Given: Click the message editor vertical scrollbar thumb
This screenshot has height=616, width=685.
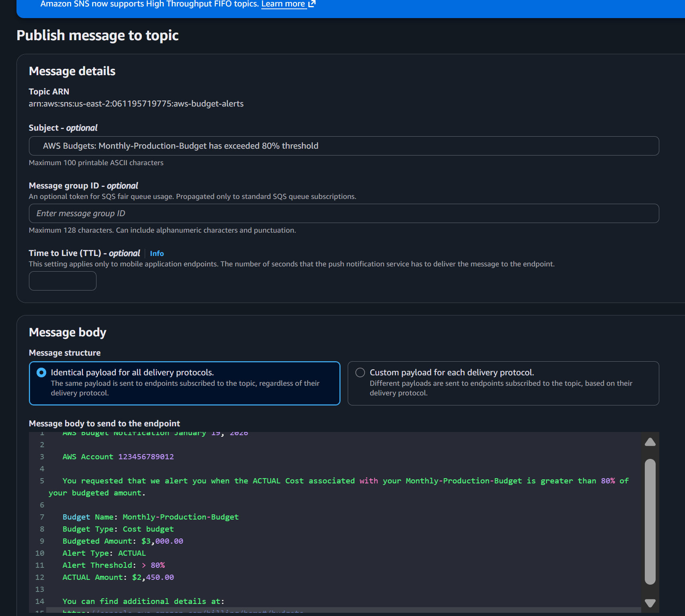Looking at the screenshot, I should pyautogui.click(x=650, y=522).
